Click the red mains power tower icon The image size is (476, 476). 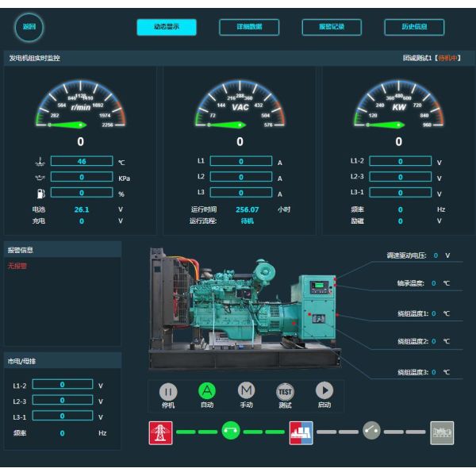coord(160,432)
